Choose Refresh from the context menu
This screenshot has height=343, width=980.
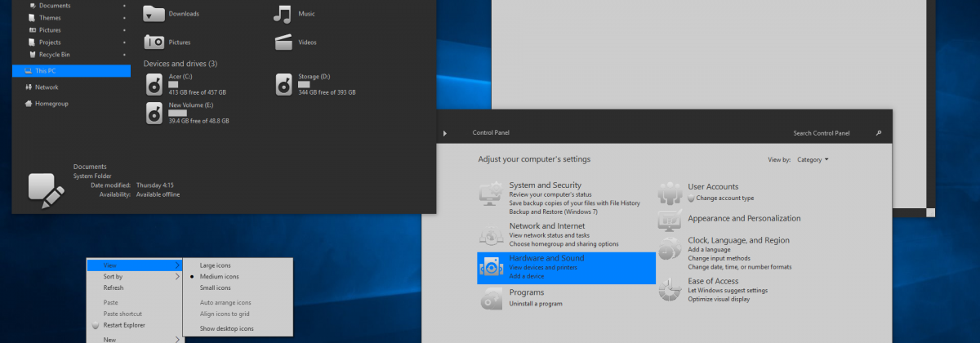[114, 287]
